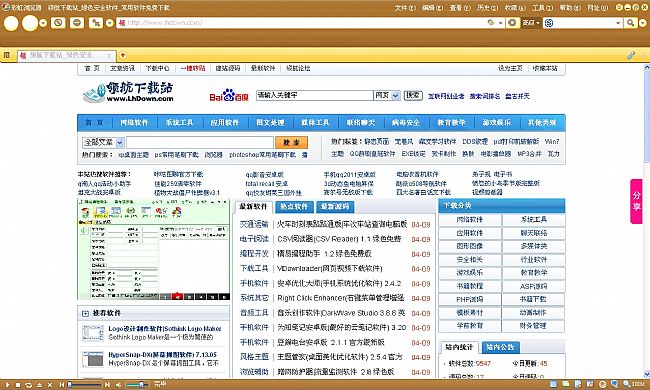The width and height of the screenshot is (650, 390).
Task: Click the refresh icon left of the address bar
Action: click(x=58, y=23)
